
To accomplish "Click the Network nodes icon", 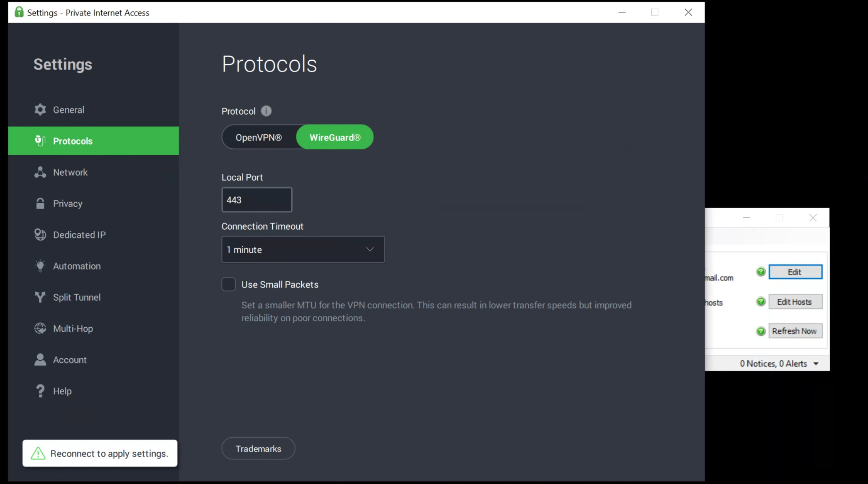I will [x=40, y=172].
